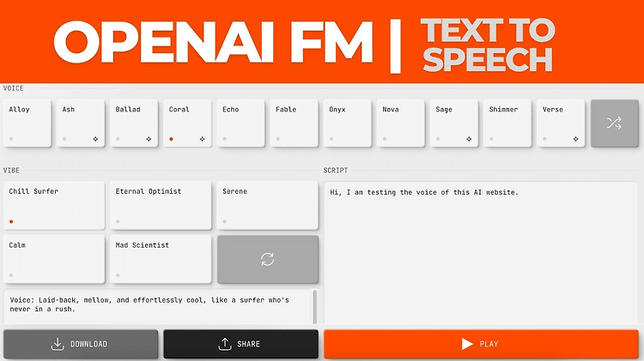Click the VIBE section label

pos(11,171)
